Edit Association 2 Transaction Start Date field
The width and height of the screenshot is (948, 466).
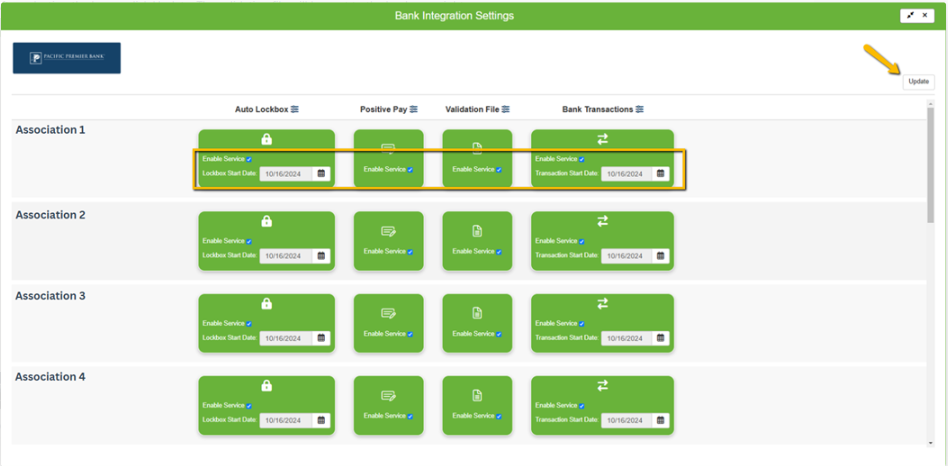click(x=626, y=256)
